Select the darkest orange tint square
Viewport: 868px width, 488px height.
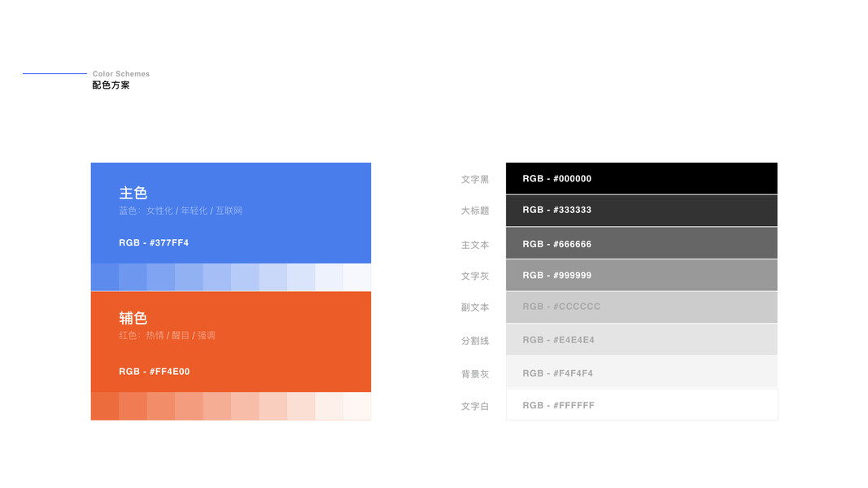105,406
